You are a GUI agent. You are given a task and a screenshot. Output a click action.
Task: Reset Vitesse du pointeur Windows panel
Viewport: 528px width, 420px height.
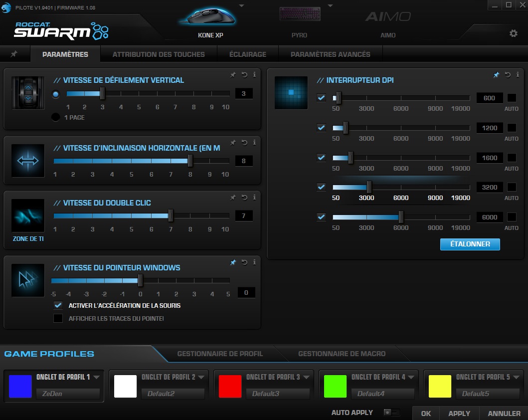pos(244,262)
